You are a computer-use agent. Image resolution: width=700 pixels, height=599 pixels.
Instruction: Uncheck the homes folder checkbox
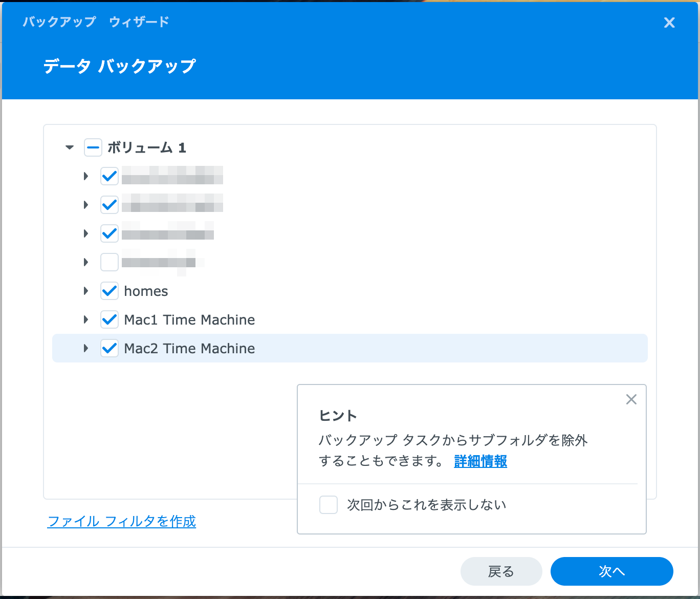point(110,291)
